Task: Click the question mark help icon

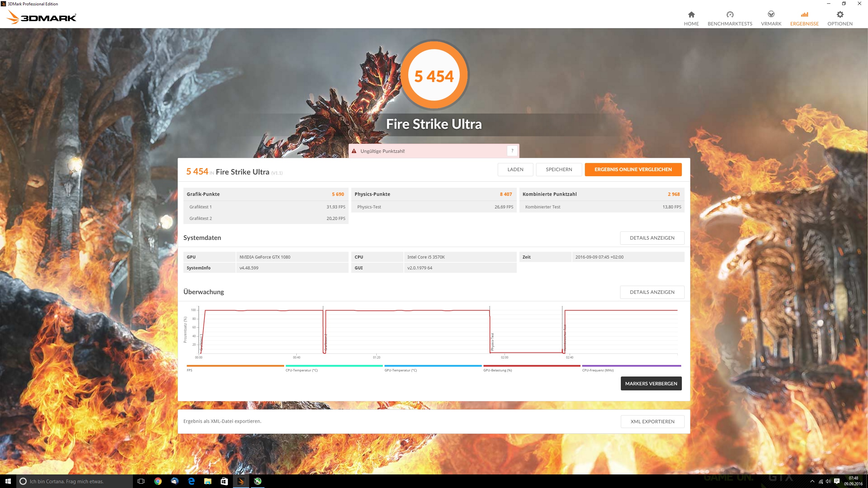Action: (x=512, y=151)
